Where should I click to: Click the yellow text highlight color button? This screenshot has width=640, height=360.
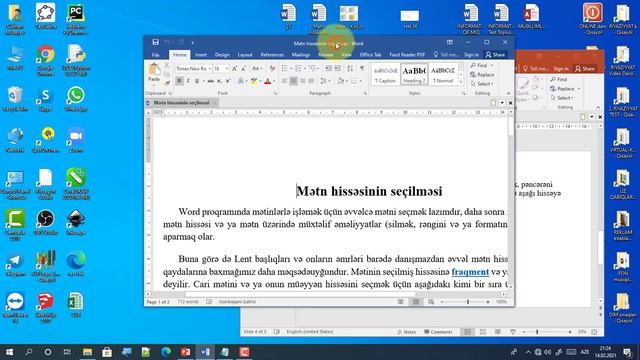click(x=254, y=81)
